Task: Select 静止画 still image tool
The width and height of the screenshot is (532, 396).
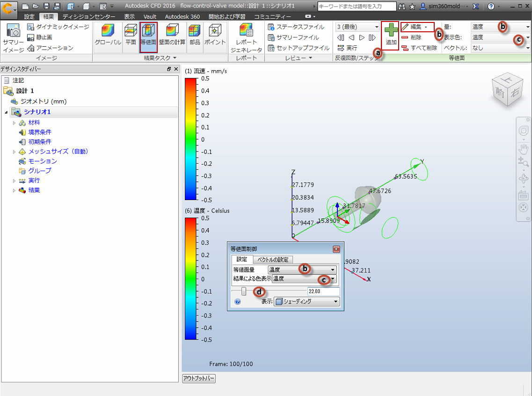Action: click(40, 37)
